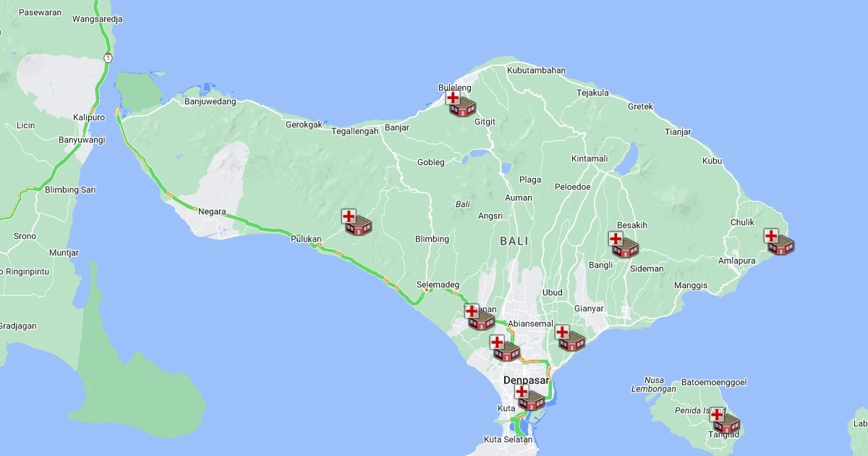This screenshot has height=456, width=868.
Task: Open the hospital marker on Nusa Penida island
Action: pos(724,421)
